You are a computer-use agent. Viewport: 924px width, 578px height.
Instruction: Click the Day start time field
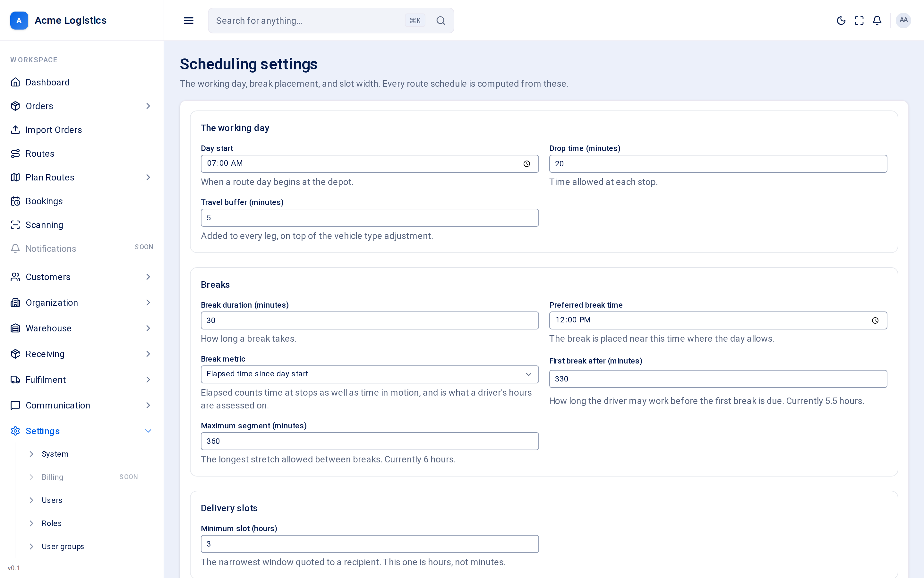[370, 164]
